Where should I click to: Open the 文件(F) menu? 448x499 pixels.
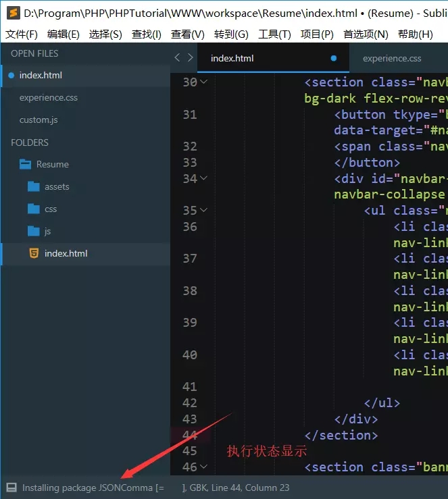point(22,34)
